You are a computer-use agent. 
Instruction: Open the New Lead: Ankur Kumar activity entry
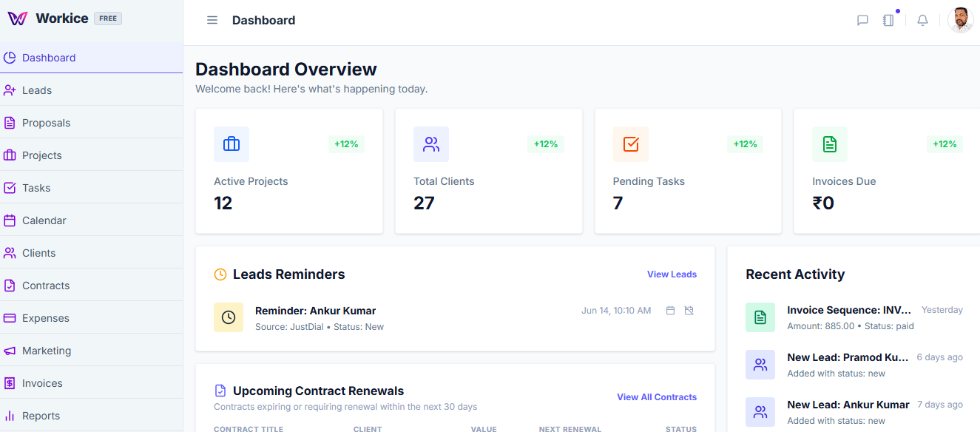848,405
